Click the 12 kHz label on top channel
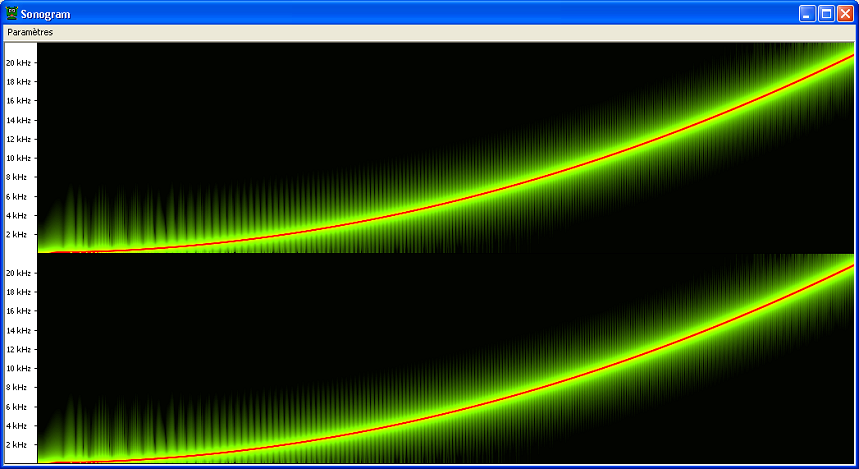Image resolution: width=859 pixels, height=469 pixels. pos(18,139)
